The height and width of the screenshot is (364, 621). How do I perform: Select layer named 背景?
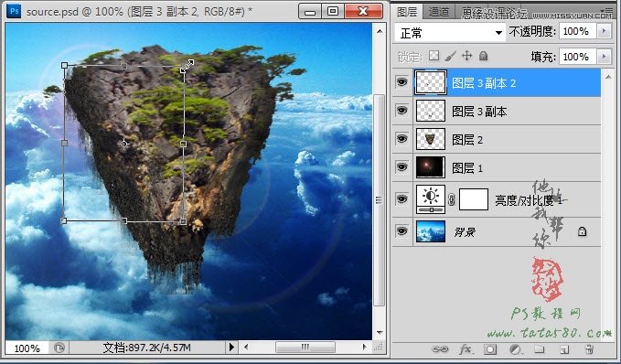(x=465, y=231)
